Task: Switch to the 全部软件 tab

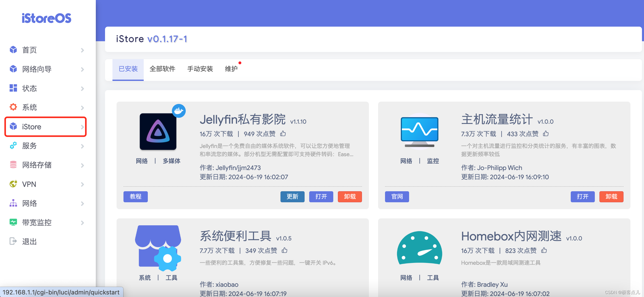Action: coord(162,69)
